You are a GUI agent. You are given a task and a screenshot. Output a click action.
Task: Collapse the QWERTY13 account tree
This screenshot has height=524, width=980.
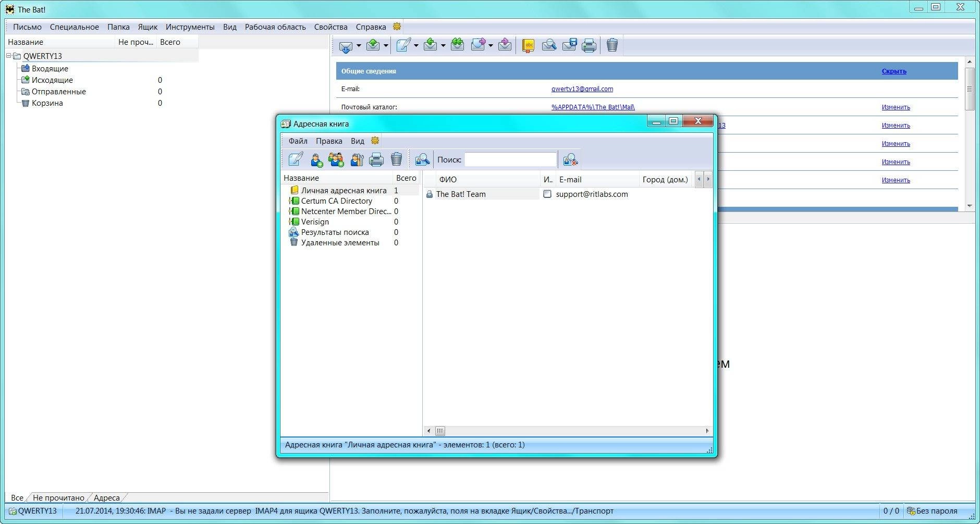[9, 56]
